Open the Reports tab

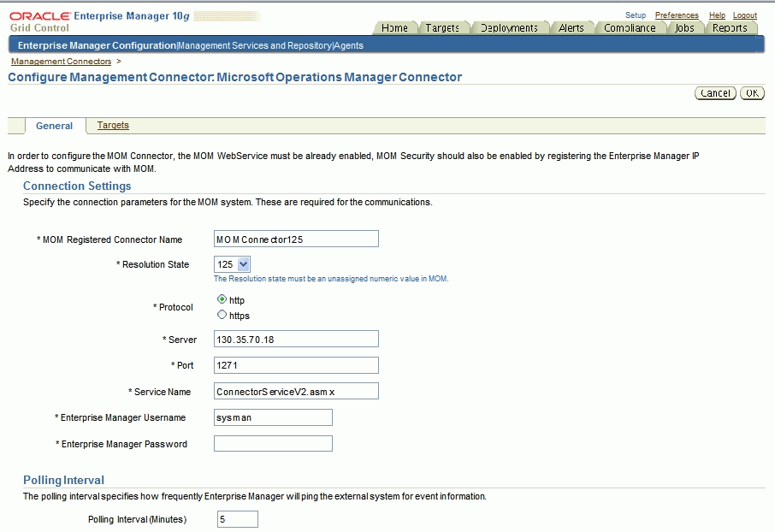pos(730,28)
